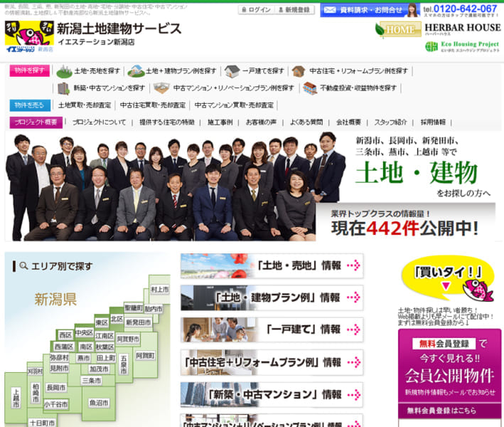Select the 物件を探す pink label
Viewport: 504px width, 427px height.
(x=30, y=70)
